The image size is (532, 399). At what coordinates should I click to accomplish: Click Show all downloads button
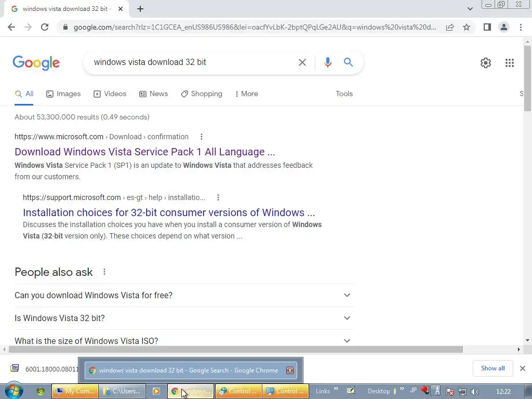tap(493, 368)
